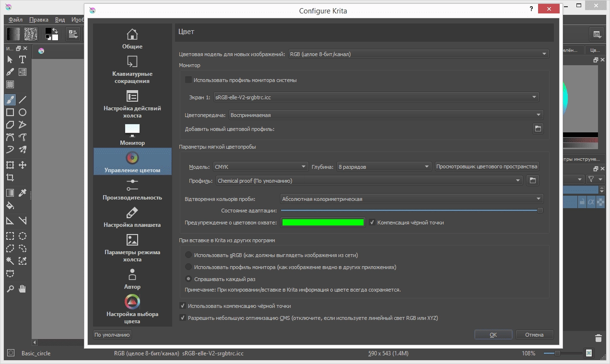The image size is (610, 364).
Task: Open 'Абсолютная колориметрическая' rendering intent dropdown
Action: coord(411,199)
